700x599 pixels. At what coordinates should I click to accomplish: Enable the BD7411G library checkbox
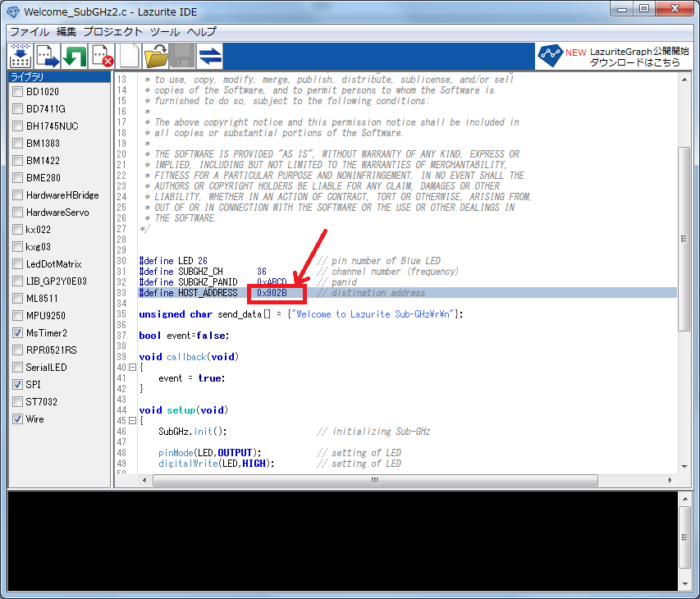17,109
